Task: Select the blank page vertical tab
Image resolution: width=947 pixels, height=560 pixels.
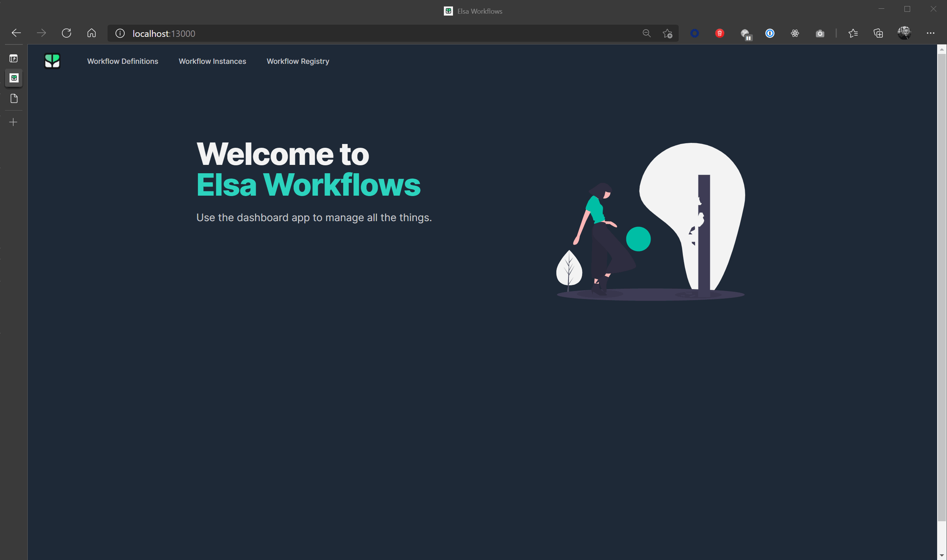Action: [x=14, y=99]
